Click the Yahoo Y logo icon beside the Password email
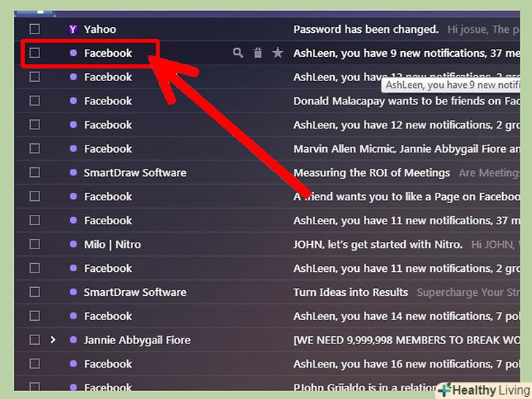Image resolution: width=532 pixels, height=399 pixels. (72, 29)
